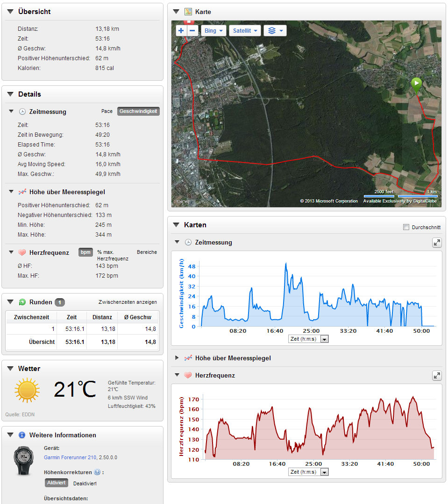Open the Bing map provider dropdown
This screenshot has height=504, width=448.
pyautogui.click(x=214, y=31)
